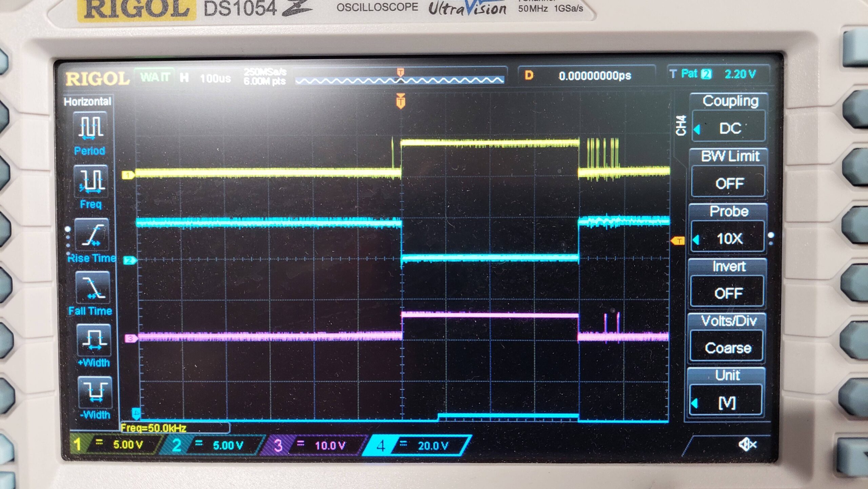Select the +Width measurement icon

[94, 340]
